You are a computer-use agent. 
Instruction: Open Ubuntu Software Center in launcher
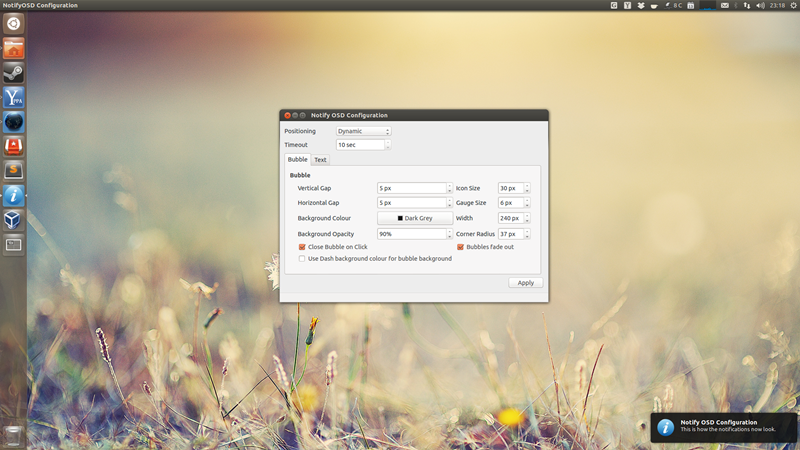coord(13,146)
